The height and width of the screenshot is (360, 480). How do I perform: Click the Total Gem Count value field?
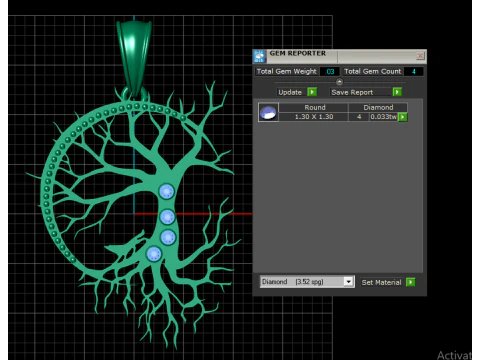click(x=414, y=71)
